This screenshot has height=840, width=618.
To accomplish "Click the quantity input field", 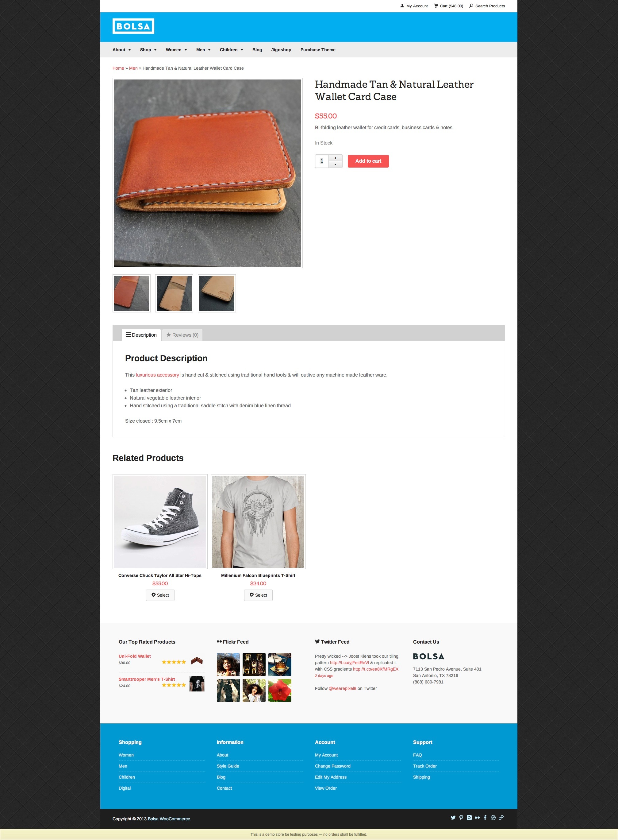I will [x=322, y=161].
